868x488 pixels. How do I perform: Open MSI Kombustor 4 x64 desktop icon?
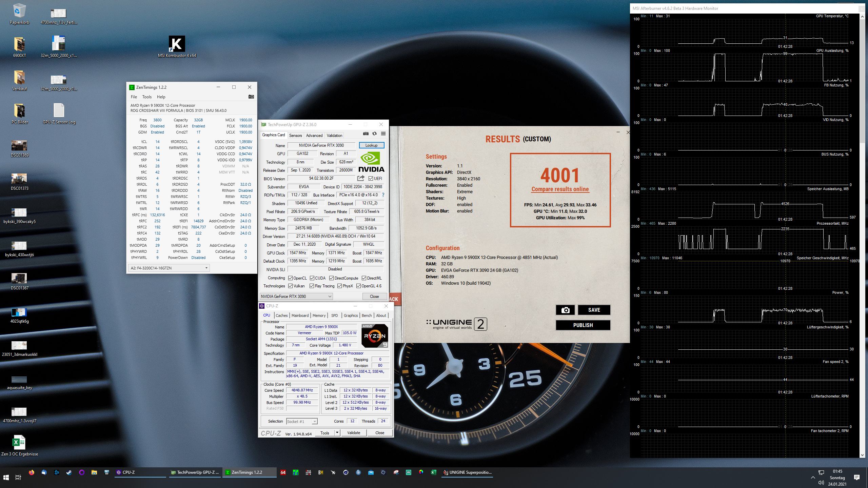(177, 44)
